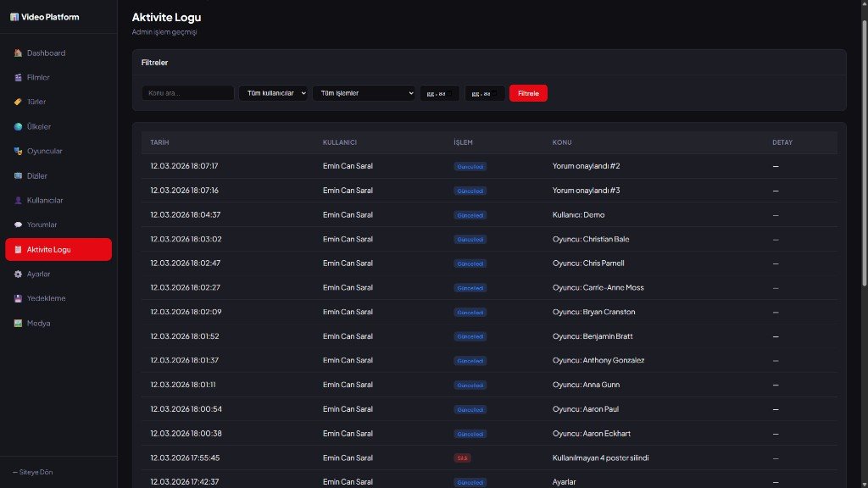The width and height of the screenshot is (868, 488).
Task: Select the highlighted Aktivite Logu menu entry
Action: click(x=58, y=249)
